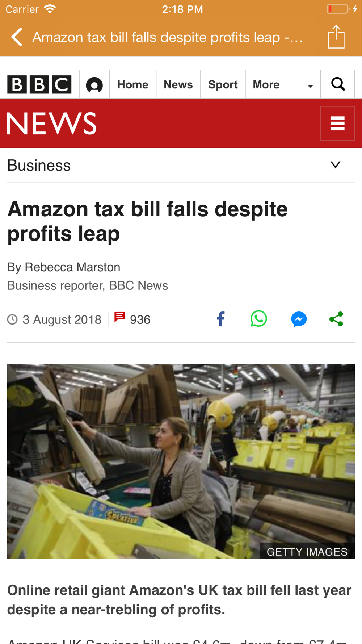Image resolution: width=362 pixels, height=644 pixels.
Task: Tap the Amazon warehouse article photo
Action: click(181, 461)
